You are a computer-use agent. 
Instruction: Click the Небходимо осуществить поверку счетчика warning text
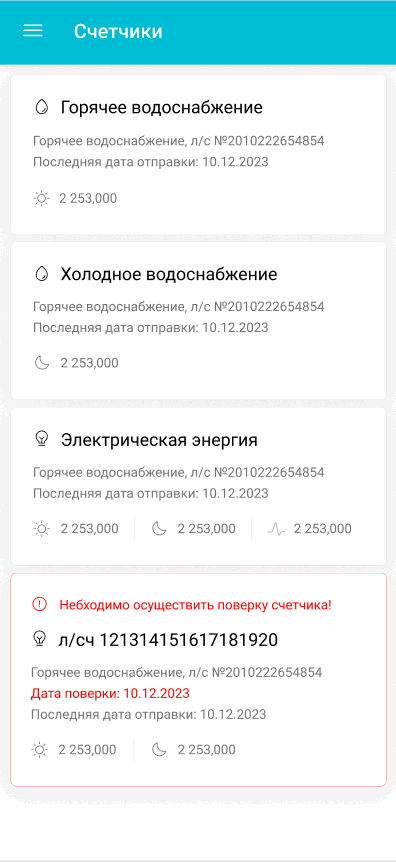click(195, 605)
